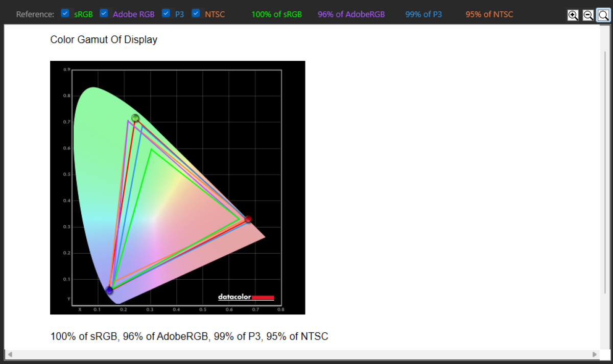Click the zoom out magnifier icon
The height and width of the screenshot is (364, 613).
point(588,15)
